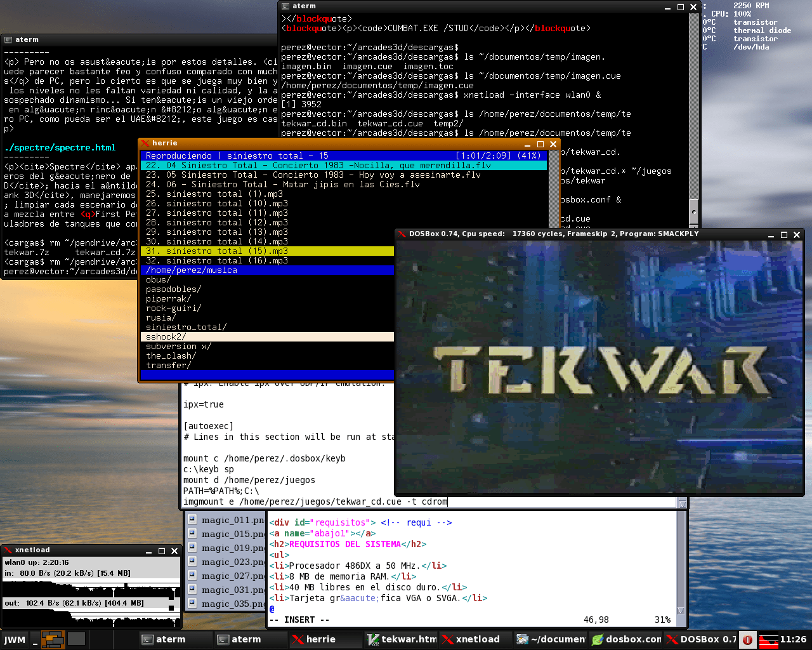Minimize the DOSBox window
Image resolution: width=812 pixels, height=650 pixels.
[771, 235]
